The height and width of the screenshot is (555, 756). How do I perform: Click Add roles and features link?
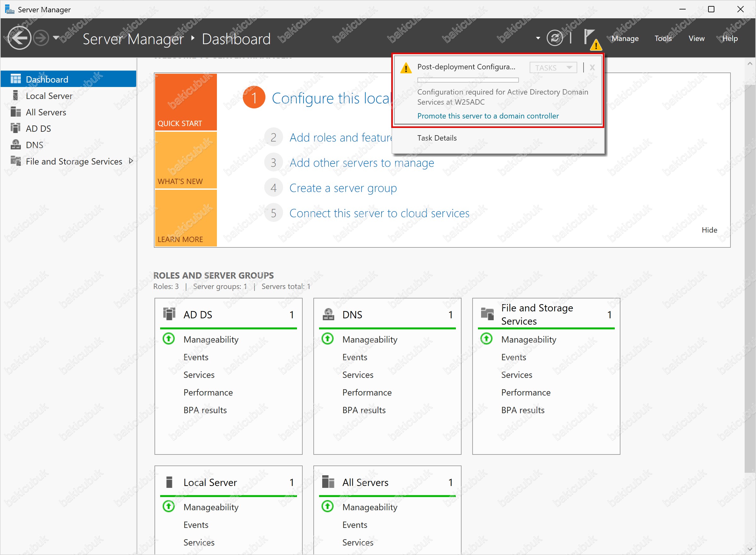click(x=341, y=137)
